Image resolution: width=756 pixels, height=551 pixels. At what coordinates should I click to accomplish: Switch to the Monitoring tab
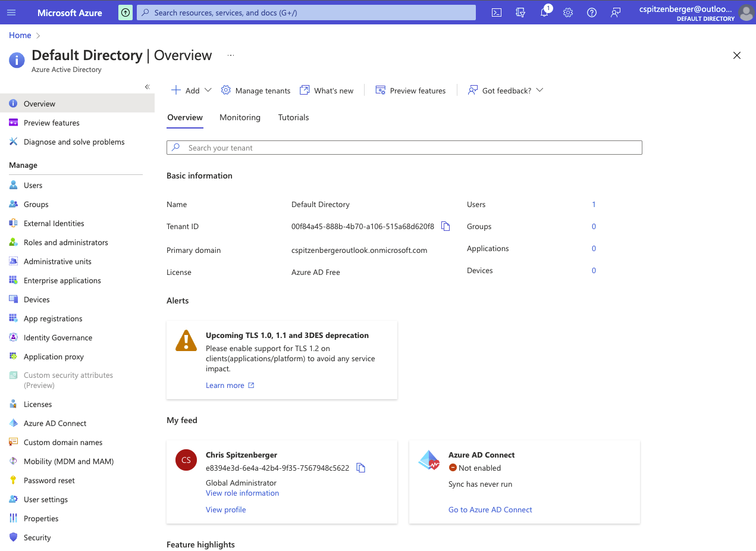[240, 117]
